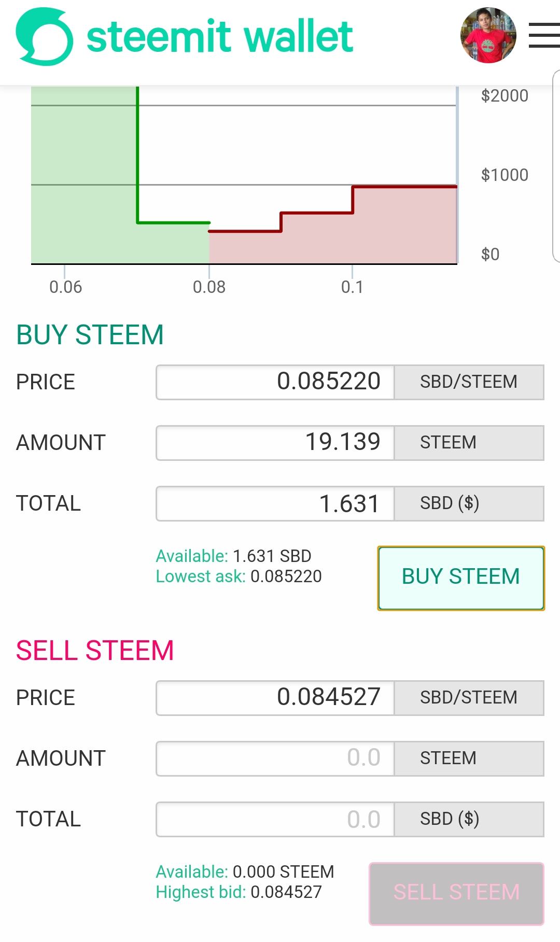
Task: Focus the Sell Steem total field
Action: coord(275,819)
